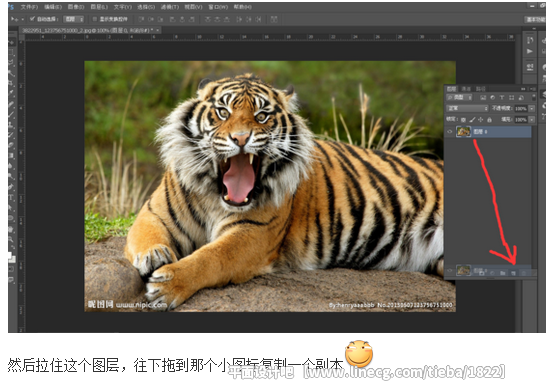This screenshot has width=546, height=391.
Task: Toggle Quick Mask mode in toolbox
Action: pos(11,269)
